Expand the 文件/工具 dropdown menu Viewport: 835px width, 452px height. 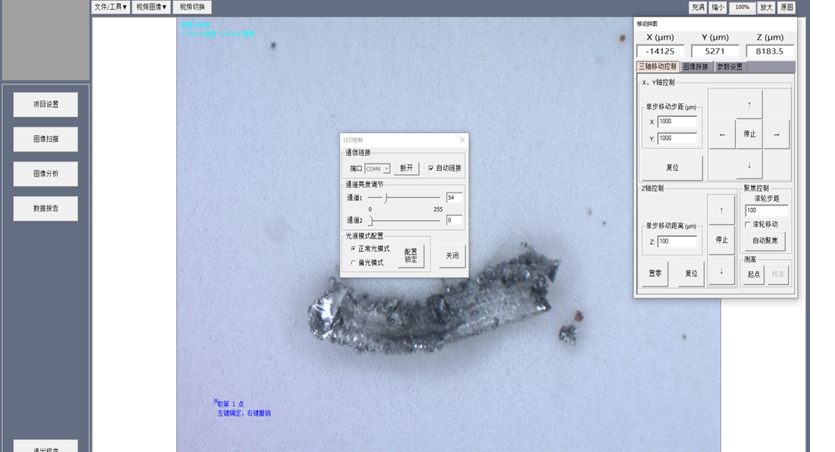(110, 7)
